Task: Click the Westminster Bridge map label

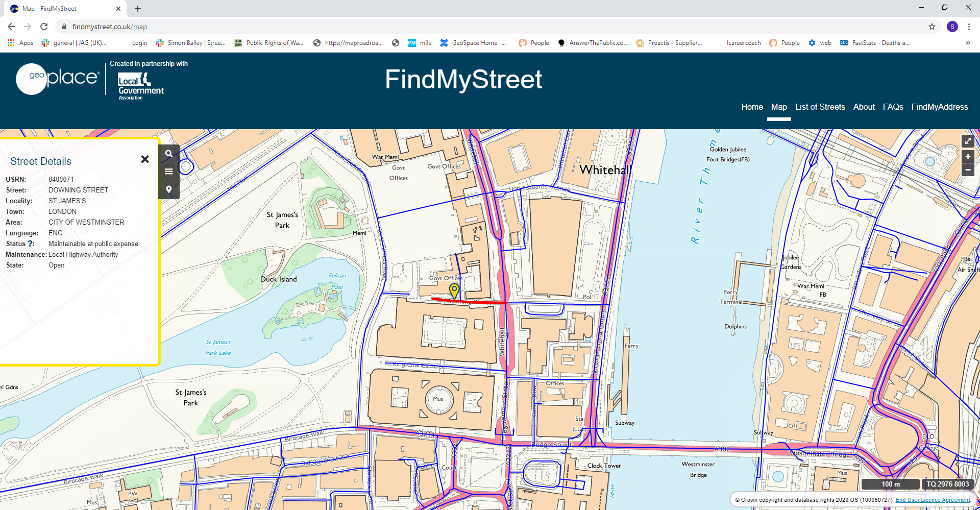Action: (x=698, y=470)
